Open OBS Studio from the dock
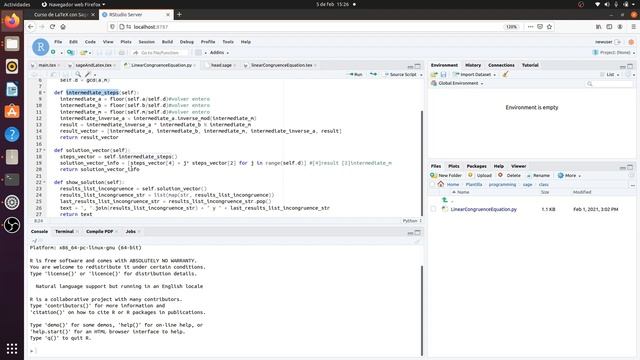The height and width of the screenshot is (360, 640). pos(12,225)
